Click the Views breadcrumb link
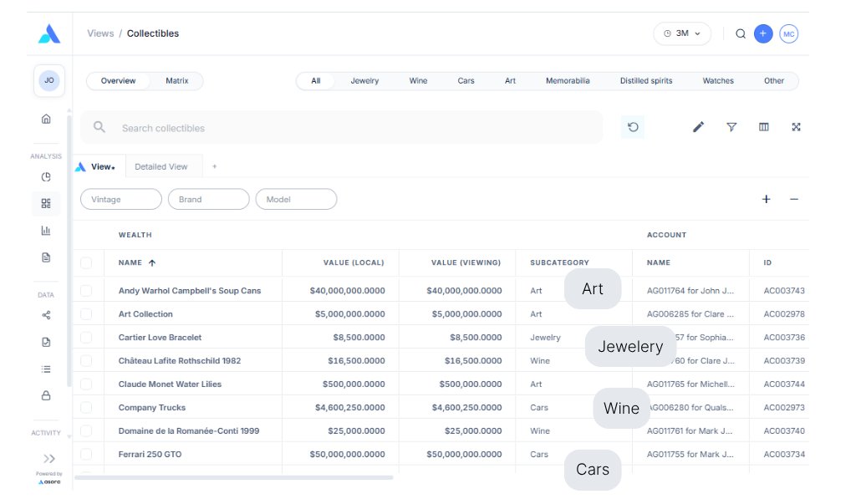The width and height of the screenshot is (856, 504). 100,33
